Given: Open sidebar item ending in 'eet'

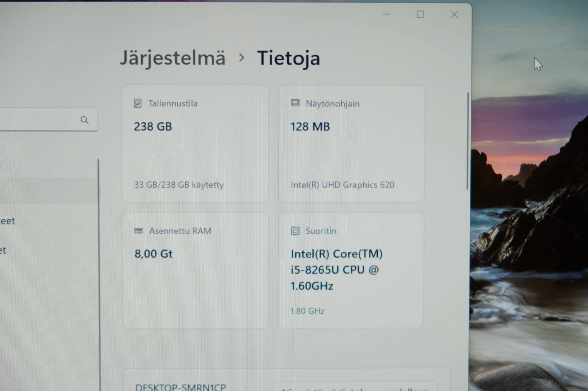Looking at the screenshot, I should [x=7, y=221].
